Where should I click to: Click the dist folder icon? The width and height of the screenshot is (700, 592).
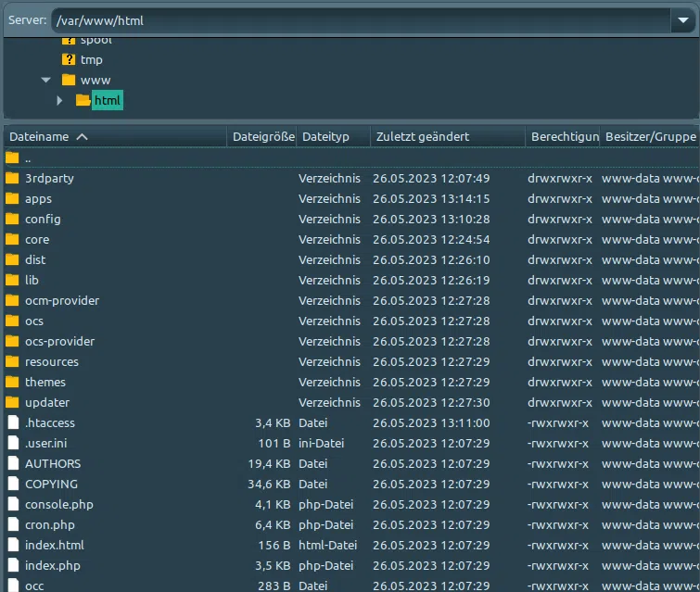tap(12, 259)
